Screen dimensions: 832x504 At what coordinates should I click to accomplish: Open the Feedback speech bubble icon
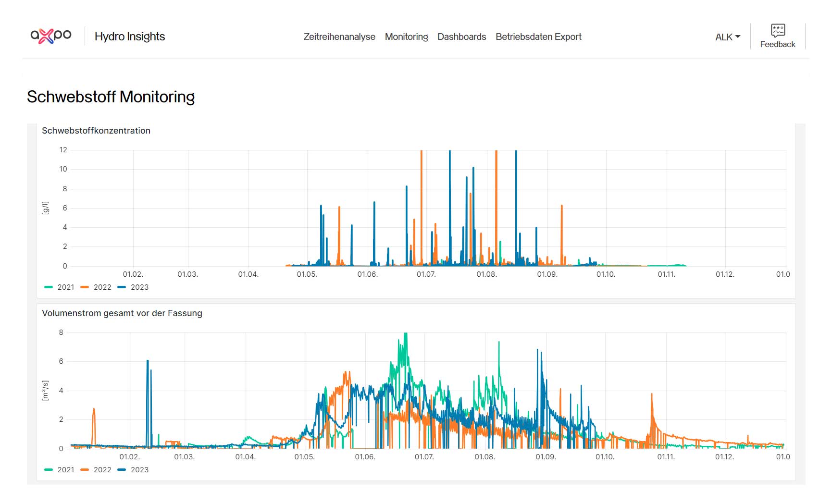tap(778, 30)
